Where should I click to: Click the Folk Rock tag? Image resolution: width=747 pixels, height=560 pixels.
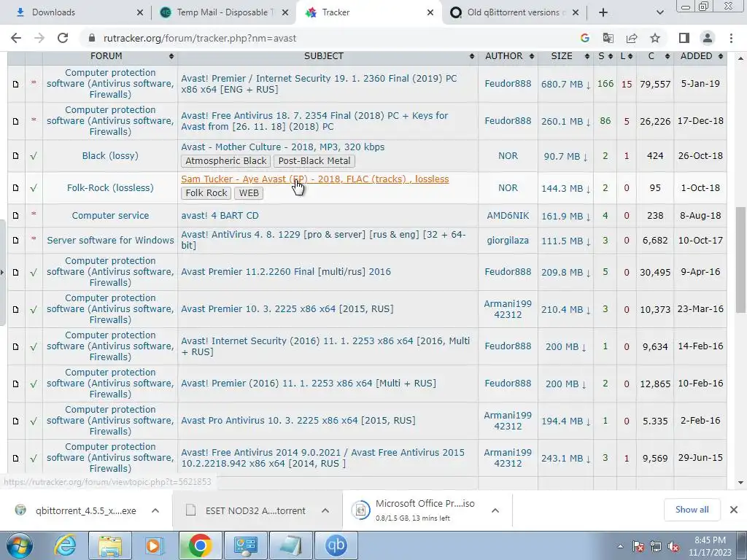pyautogui.click(x=206, y=192)
